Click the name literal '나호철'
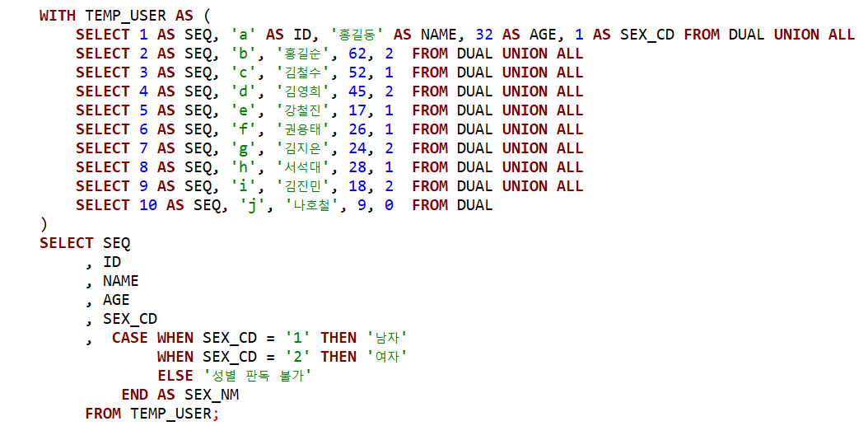868x426 pixels. pos(311,205)
